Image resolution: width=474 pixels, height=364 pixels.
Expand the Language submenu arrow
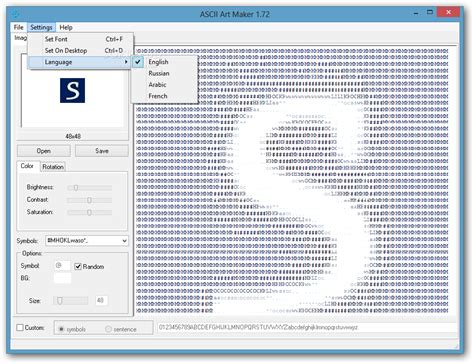click(126, 62)
